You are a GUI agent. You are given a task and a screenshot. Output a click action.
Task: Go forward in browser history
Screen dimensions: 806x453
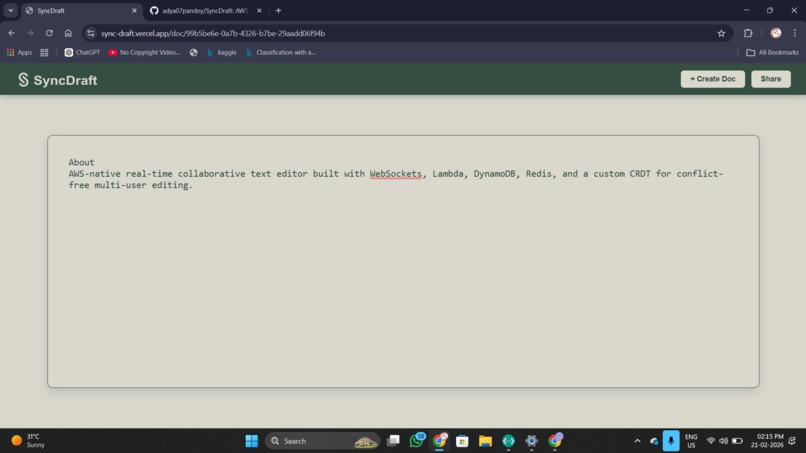pyautogui.click(x=30, y=33)
